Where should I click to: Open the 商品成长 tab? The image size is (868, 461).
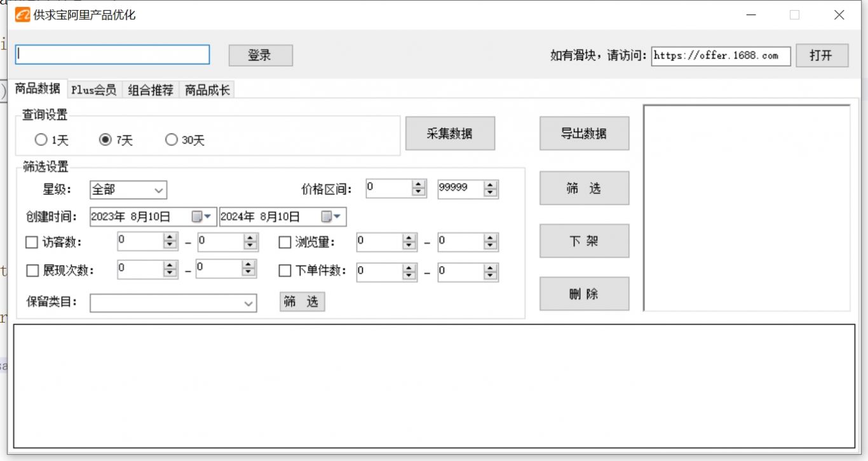(x=207, y=90)
